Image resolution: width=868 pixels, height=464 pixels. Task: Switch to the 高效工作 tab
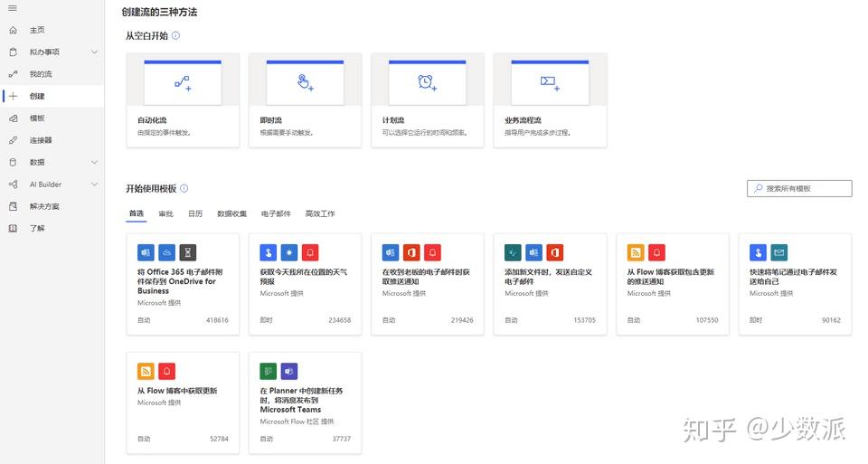[320, 213]
